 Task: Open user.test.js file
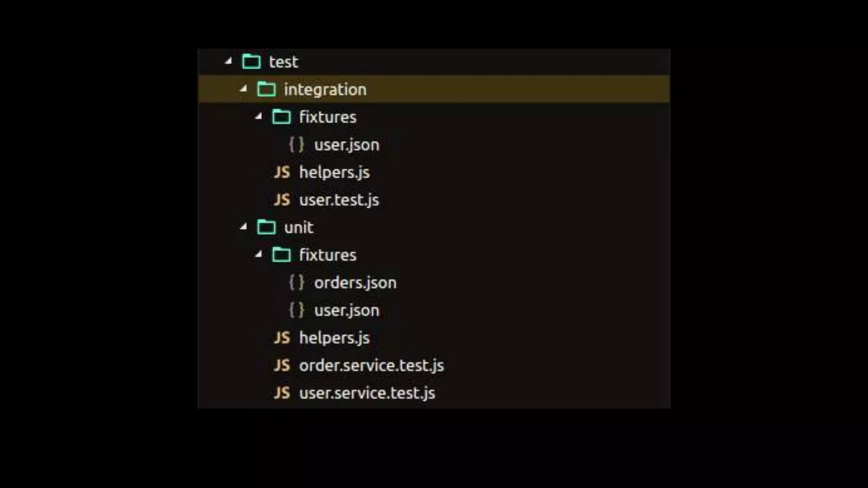click(x=339, y=200)
